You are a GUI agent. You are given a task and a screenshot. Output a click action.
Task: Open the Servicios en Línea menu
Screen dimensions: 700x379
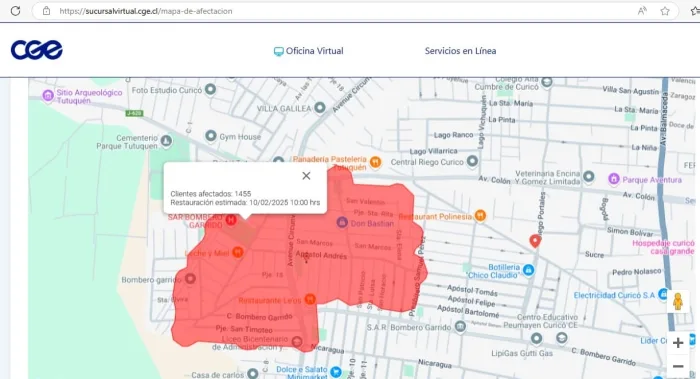click(x=460, y=51)
